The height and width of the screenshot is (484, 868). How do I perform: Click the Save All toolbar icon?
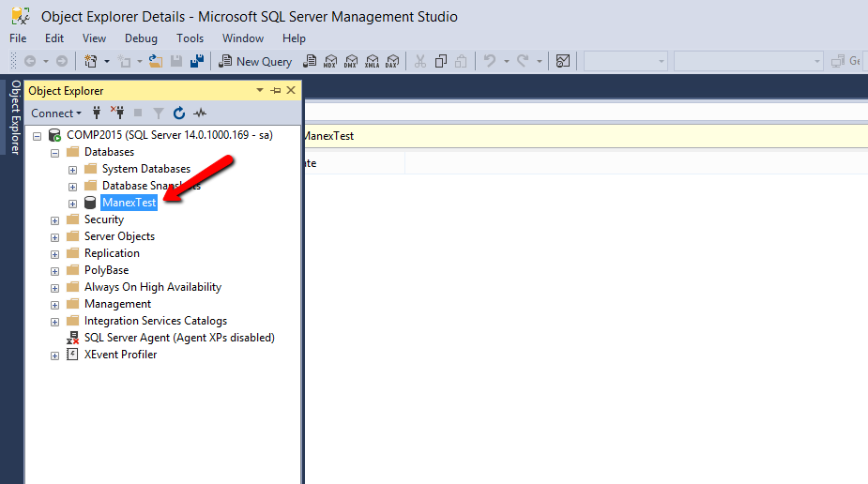pyautogui.click(x=197, y=61)
